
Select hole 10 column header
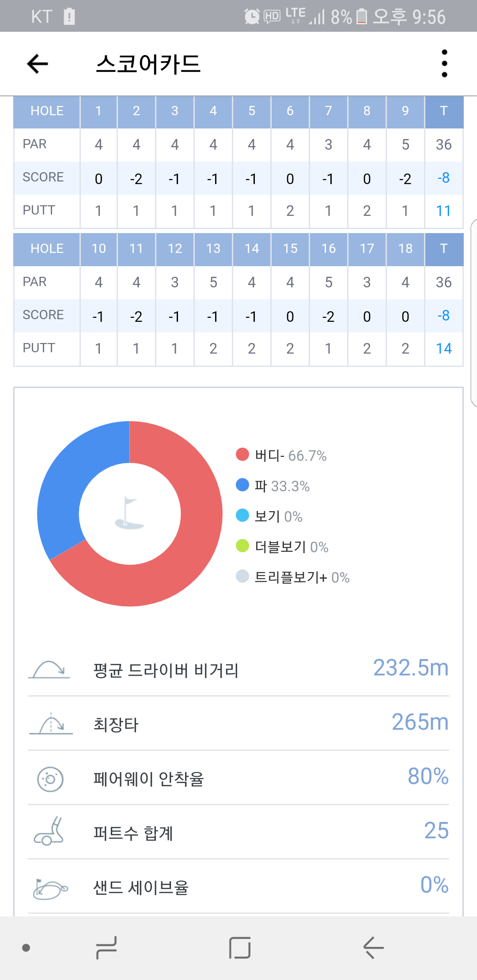click(x=98, y=249)
